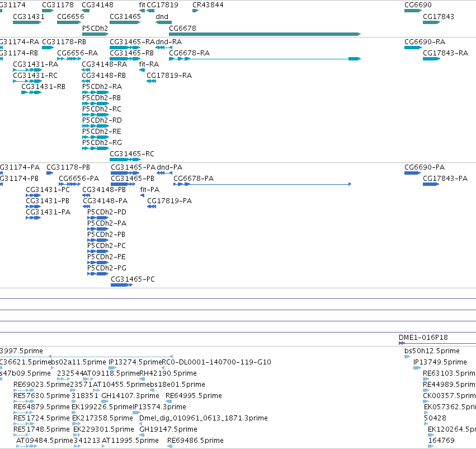The image size is (476, 449).
Task: Click the CG31431 gene label
Action: click(29, 17)
